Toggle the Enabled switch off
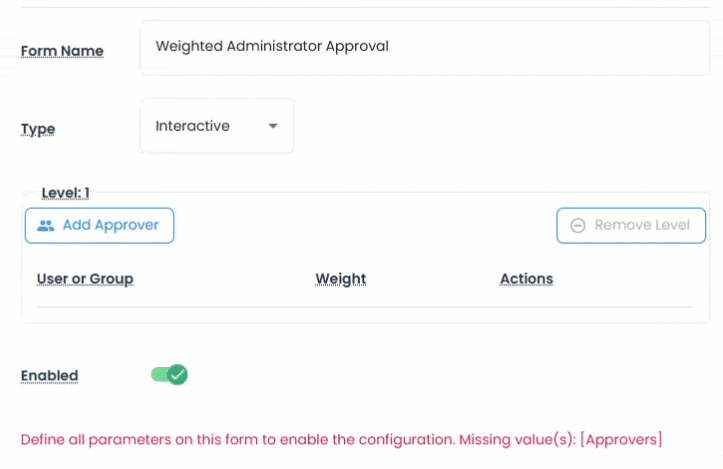The height and width of the screenshot is (469, 723). tap(169, 375)
